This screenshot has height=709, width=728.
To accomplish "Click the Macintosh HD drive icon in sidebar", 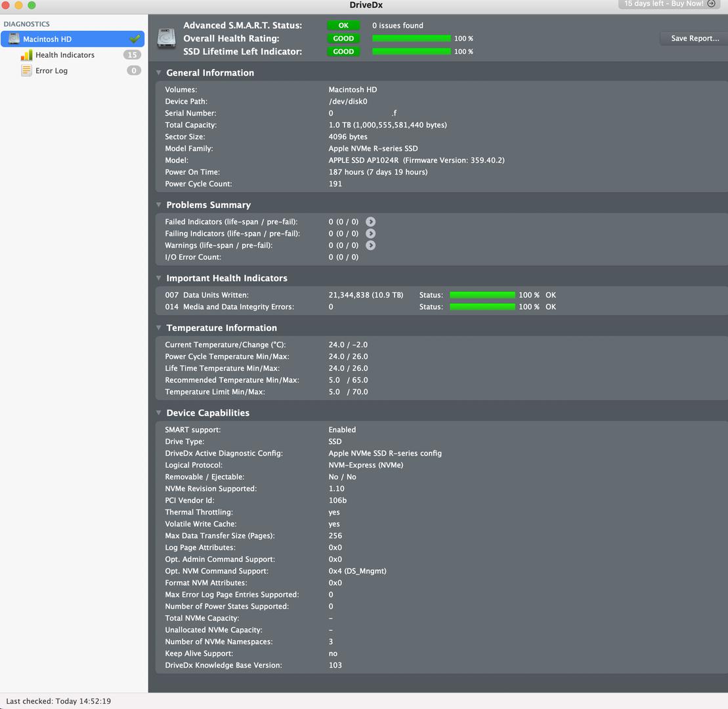I will point(14,39).
